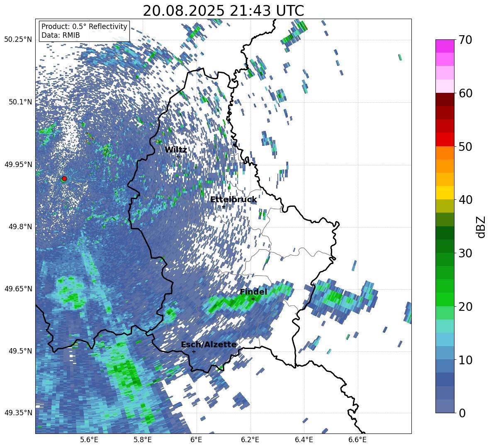Click the dBZ colorbar axis label
This screenshot has width=491, height=448.
pos(481,227)
